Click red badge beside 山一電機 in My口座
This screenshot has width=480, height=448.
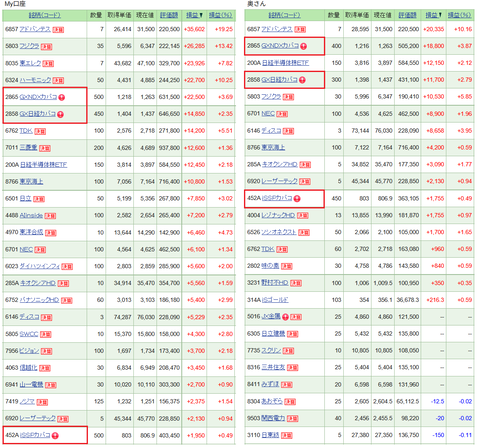coord(50,385)
